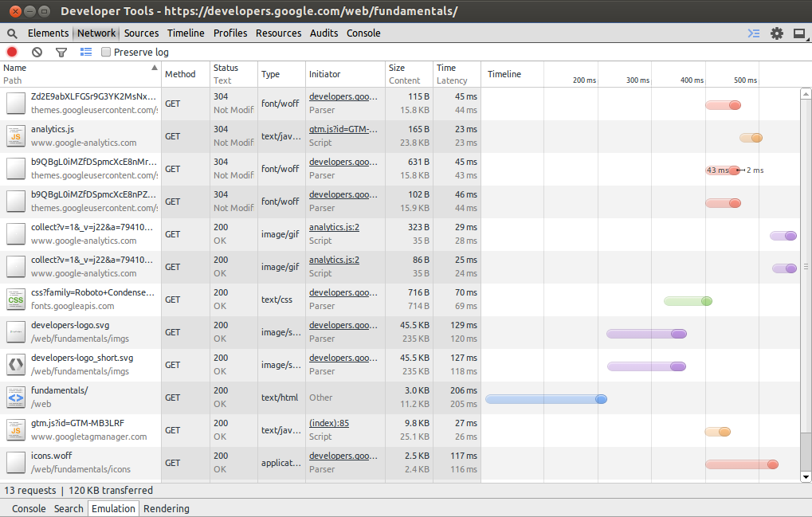Viewport: 812px width, 517px height.
Task: Select the css?family=Roboto stylesheet icon
Action: pos(16,300)
